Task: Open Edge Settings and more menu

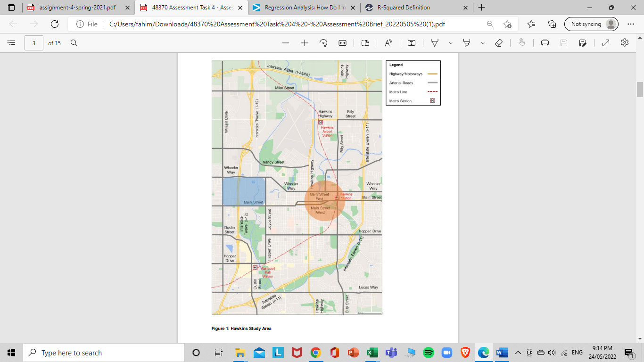Action: pyautogui.click(x=631, y=24)
